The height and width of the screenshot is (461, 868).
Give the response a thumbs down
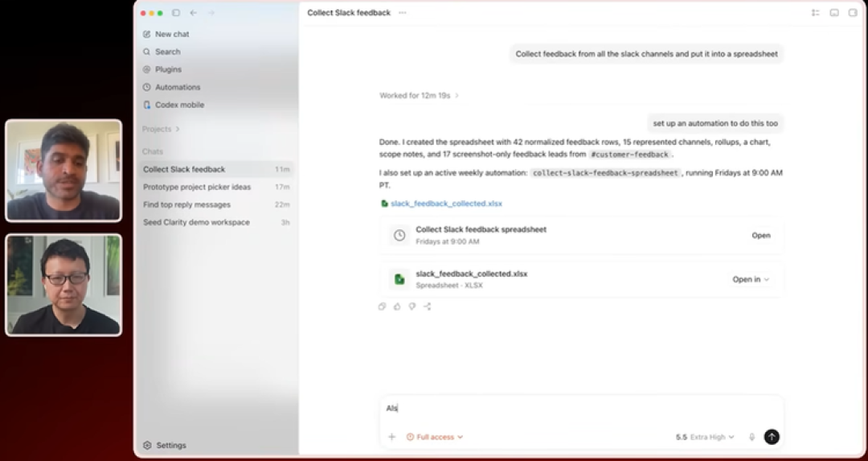[x=411, y=307]
